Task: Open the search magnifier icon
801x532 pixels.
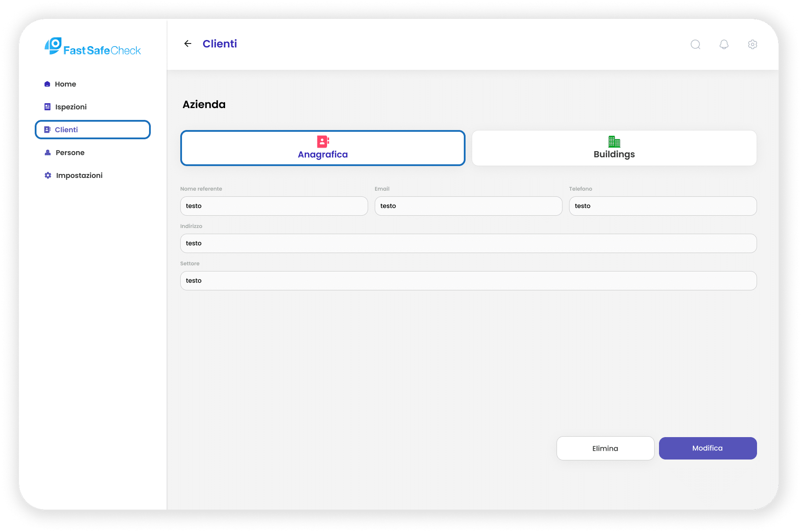Action: tap(695, 44)
